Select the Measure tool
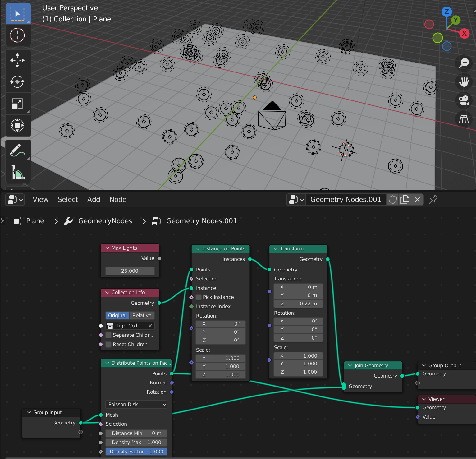Image resolution: width=476 pixels, height=459 pixels. (18, 172)
